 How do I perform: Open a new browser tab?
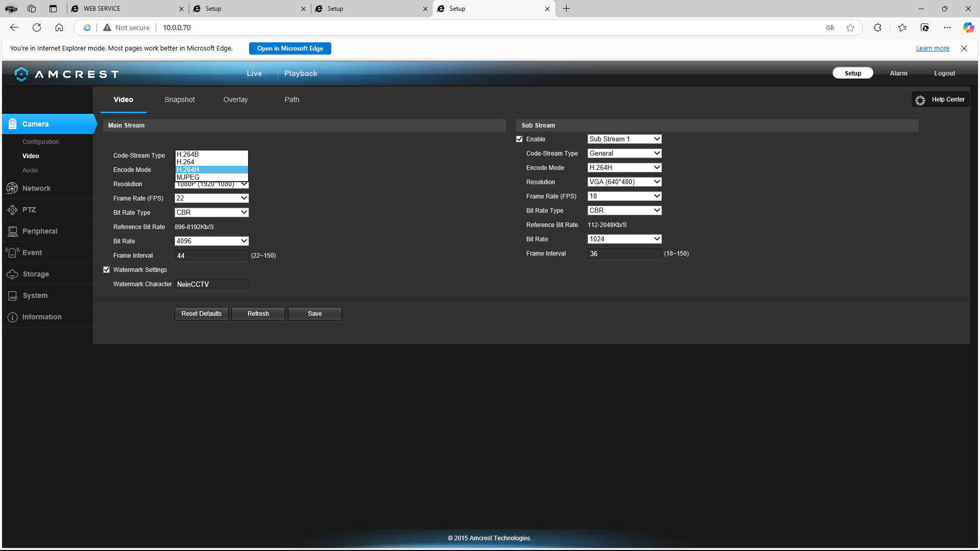[x=566, y=9]
